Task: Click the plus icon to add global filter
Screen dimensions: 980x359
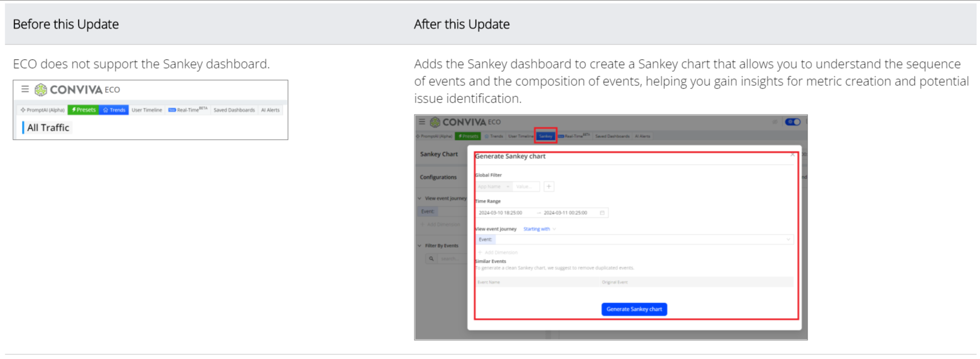Action: (x=549, y=187)
